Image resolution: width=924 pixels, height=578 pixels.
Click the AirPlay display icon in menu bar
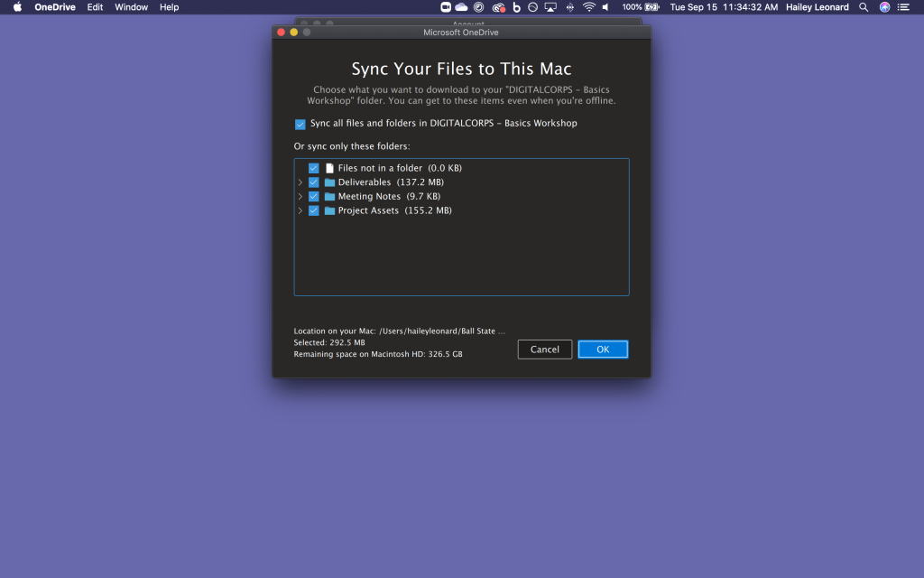[x=550, y=7]
